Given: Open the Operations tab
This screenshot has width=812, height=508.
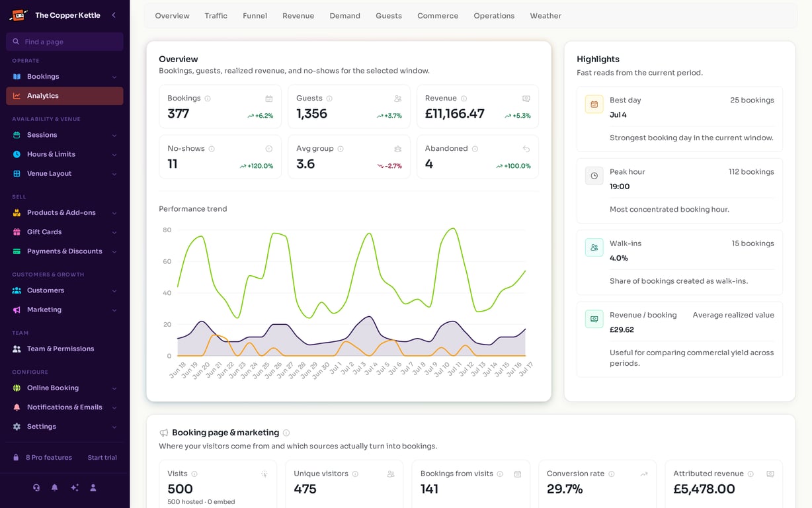Looking at the screenshot, I should (494, 16).
